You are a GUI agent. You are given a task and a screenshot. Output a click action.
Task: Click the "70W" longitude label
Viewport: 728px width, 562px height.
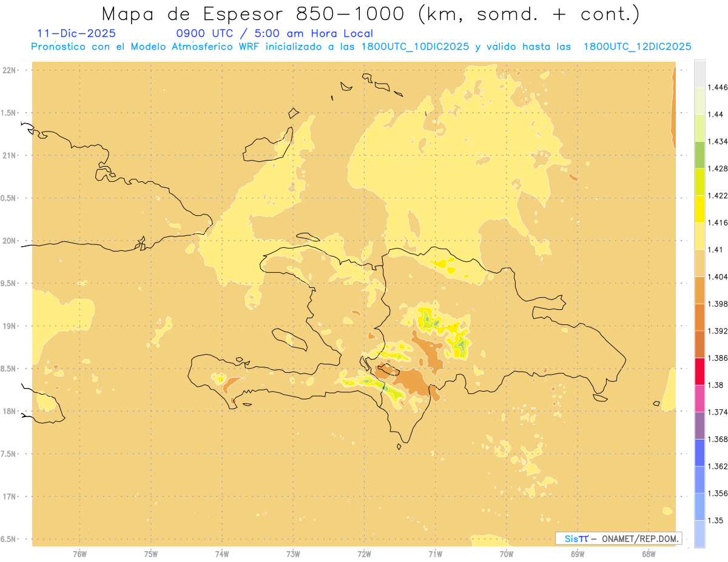(x=507, y=554)
